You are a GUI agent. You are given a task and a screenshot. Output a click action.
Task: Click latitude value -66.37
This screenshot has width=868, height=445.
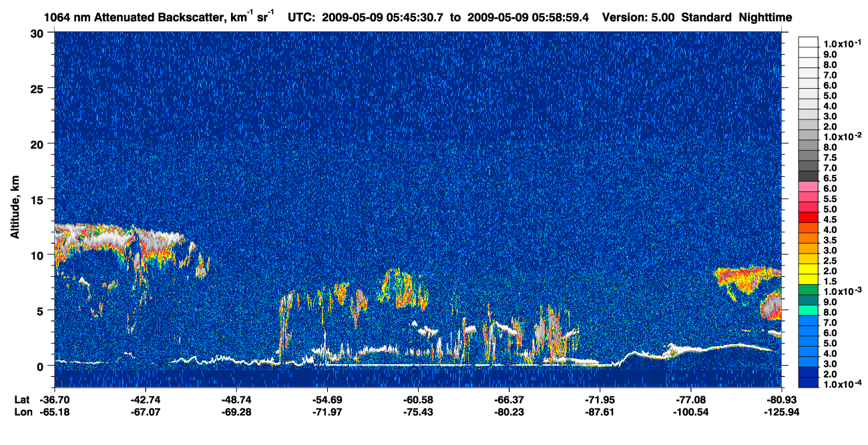509,399
